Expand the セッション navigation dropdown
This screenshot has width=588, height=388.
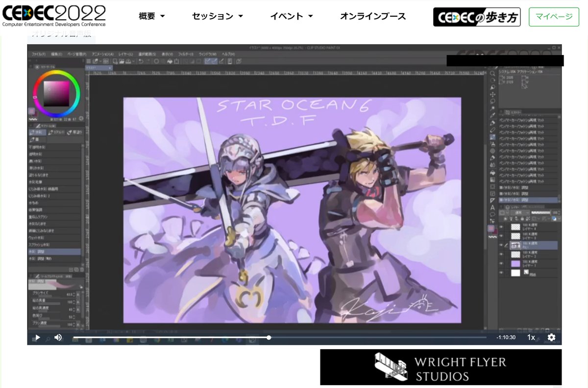coord(218,16)
